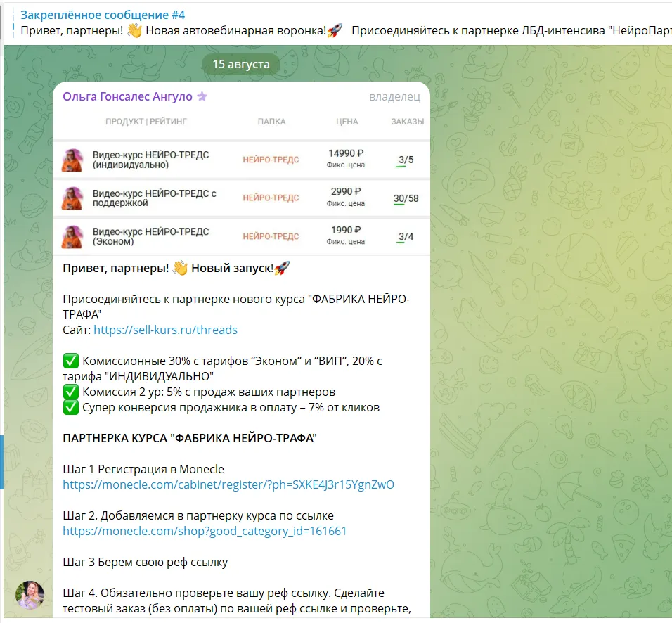The image size is (672, 623).
Task: Click the 15 августа date badge
Action: coord(241,64)
